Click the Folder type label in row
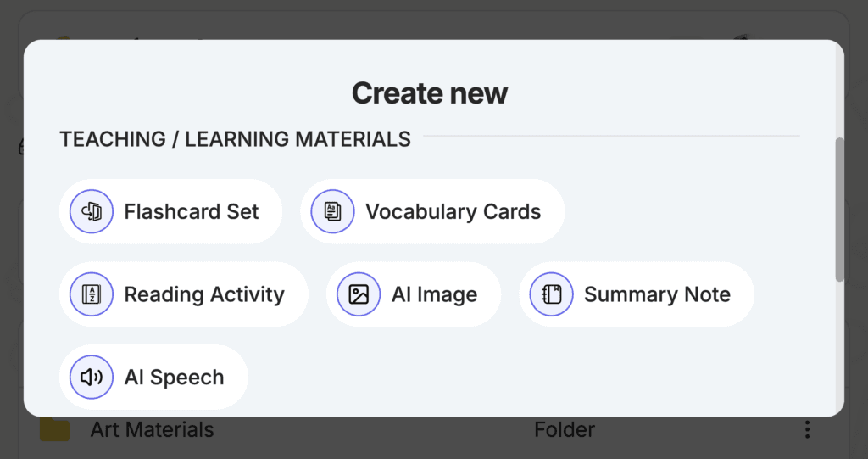 (x=565, y=429)
